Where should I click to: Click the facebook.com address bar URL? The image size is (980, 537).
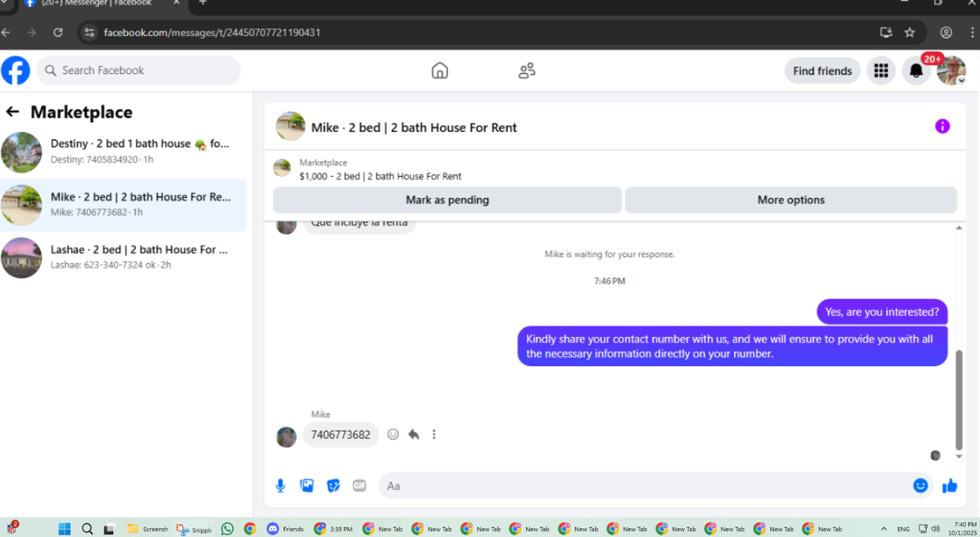point(212,32)
